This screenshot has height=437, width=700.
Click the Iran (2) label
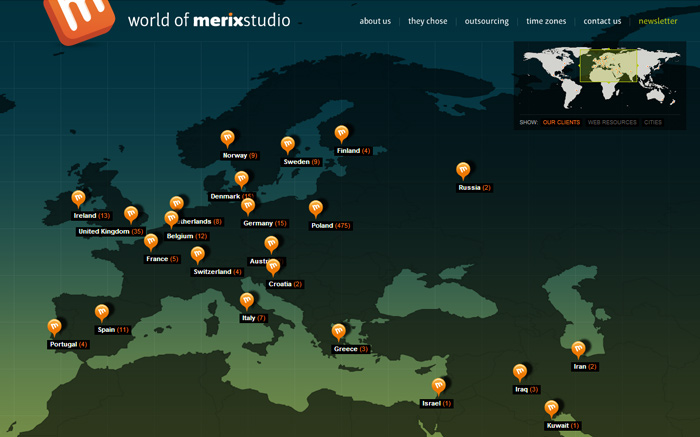tap(585, 367)
